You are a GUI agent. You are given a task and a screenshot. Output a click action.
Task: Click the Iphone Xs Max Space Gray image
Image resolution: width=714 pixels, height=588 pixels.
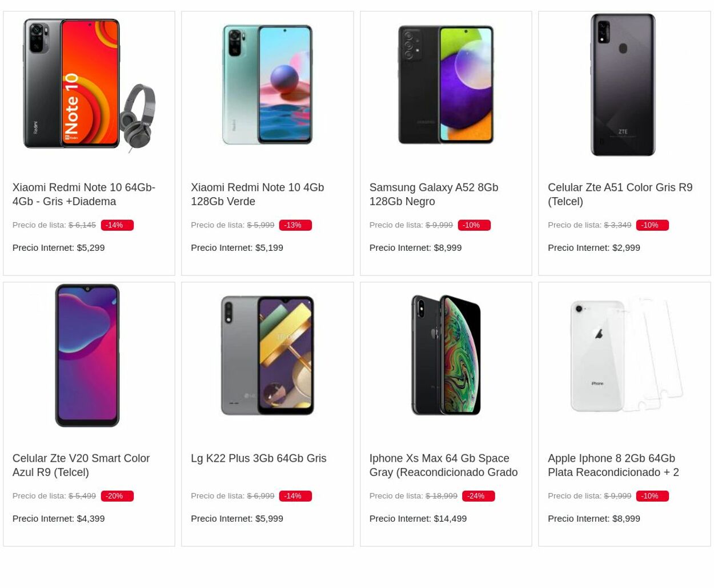pyautogui.click(x=446, y=355)
